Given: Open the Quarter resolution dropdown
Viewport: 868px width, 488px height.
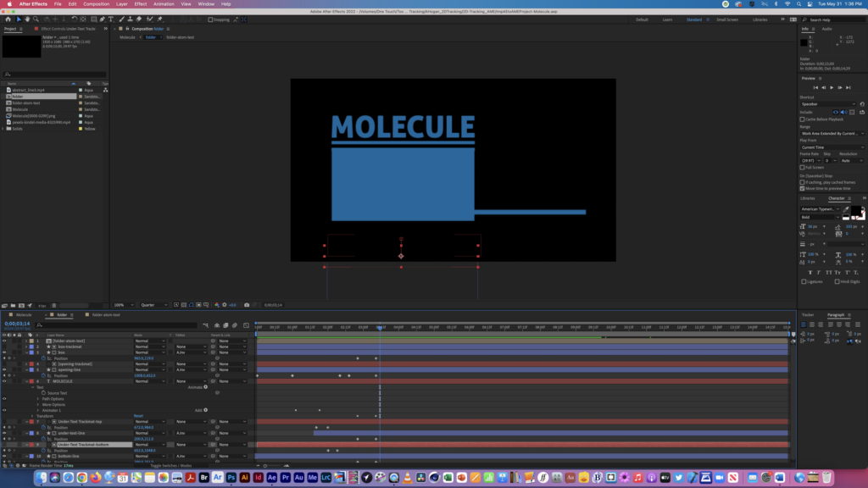Looking at the screenshot, I should (x=154, y=305).
